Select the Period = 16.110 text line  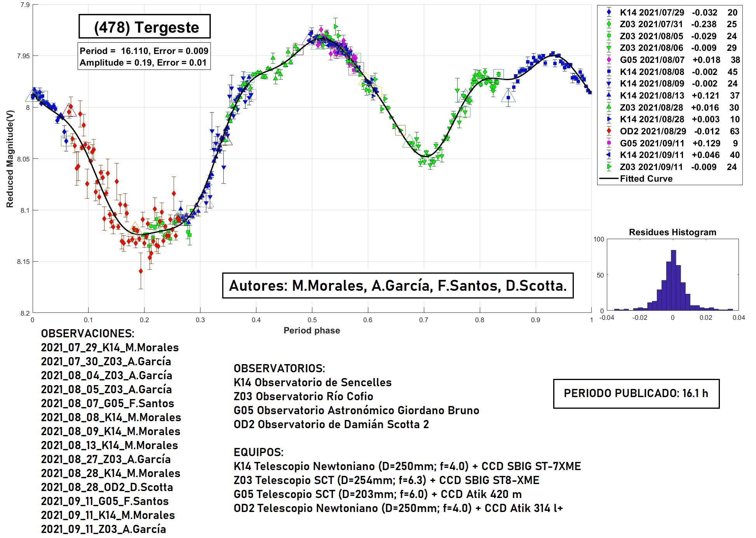144,51
